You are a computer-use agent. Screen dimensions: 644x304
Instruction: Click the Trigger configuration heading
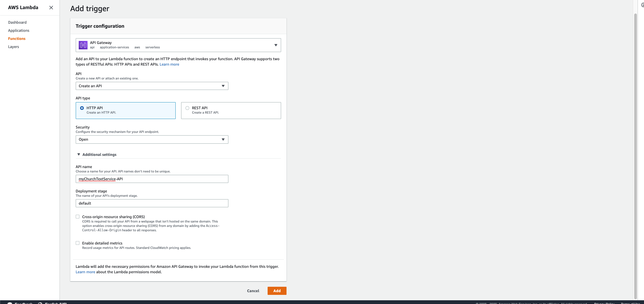coord(100,26)
